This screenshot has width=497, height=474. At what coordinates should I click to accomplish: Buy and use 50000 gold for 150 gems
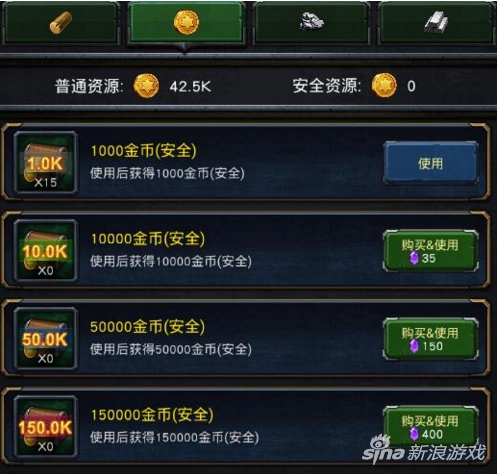coord(431,339)
